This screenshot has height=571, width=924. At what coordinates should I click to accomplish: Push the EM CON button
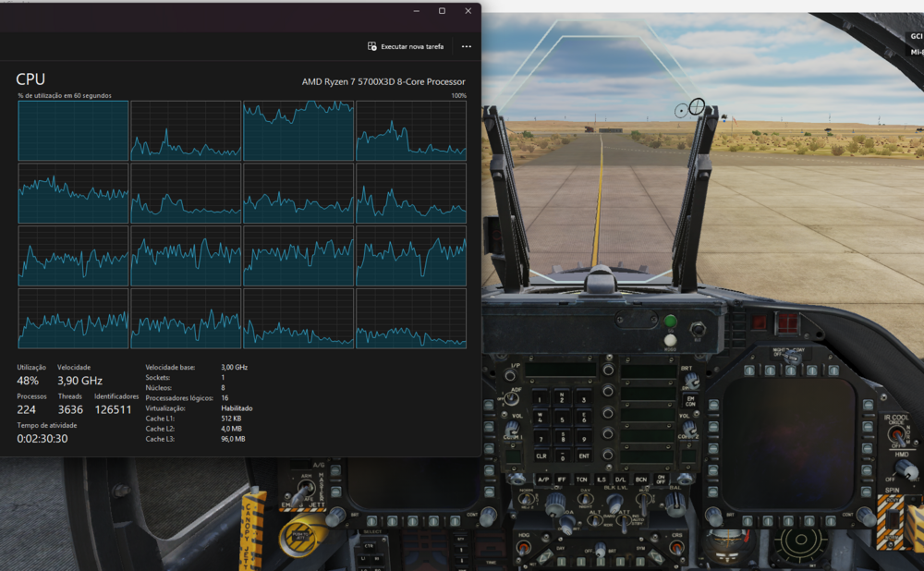click(x=690, y=401)
